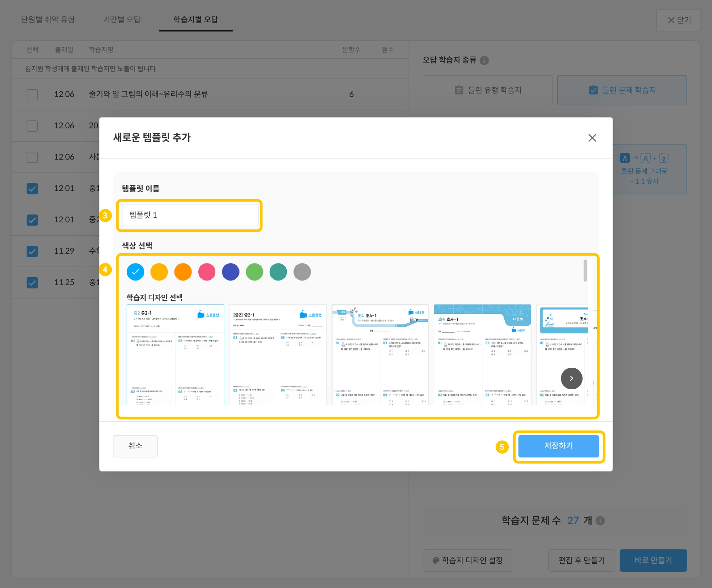Open the 기간별 오답 tab
This screenshot has width=712, height=588.
122,19
